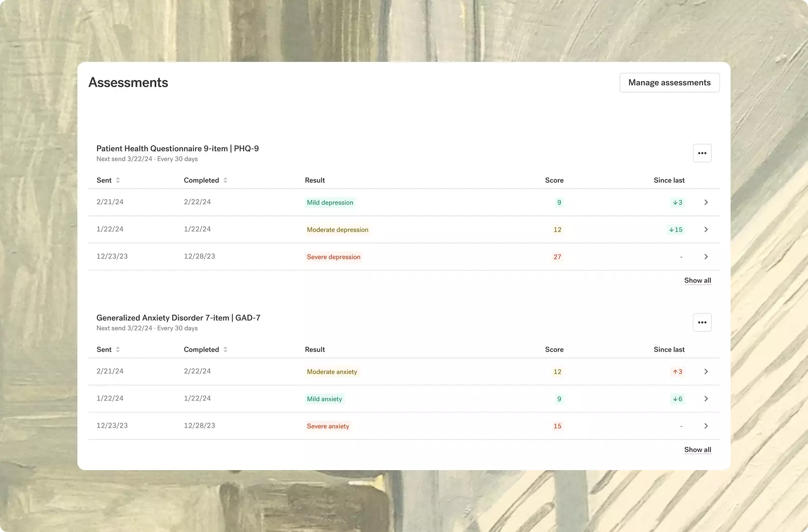Open Mild anxiety row chevron arrow

point(706,399)
